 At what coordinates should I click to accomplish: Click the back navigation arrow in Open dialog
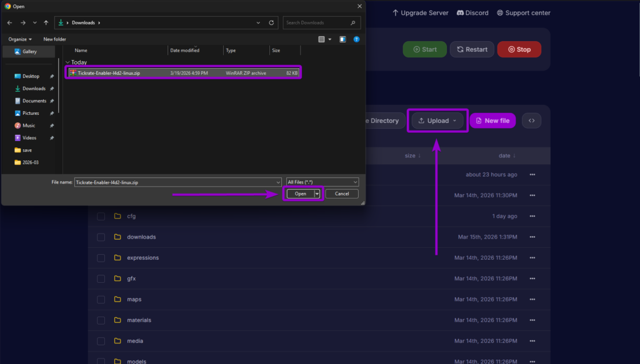(9, 22)
